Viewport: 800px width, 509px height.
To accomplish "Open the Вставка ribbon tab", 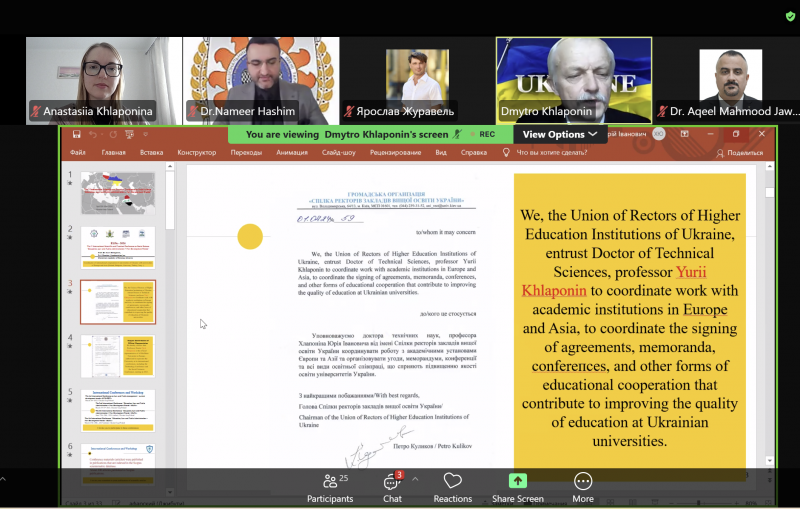I will click(x=151, y=153).
